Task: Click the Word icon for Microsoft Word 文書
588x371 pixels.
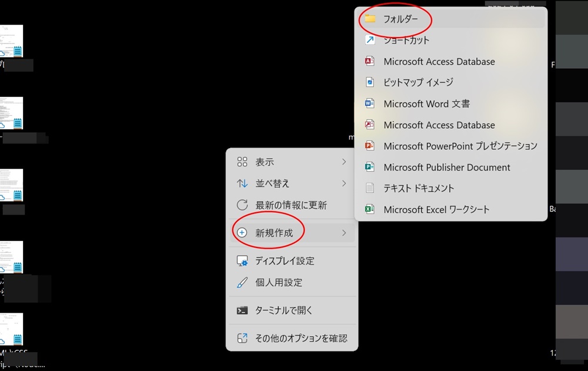Action: point(370,103)
